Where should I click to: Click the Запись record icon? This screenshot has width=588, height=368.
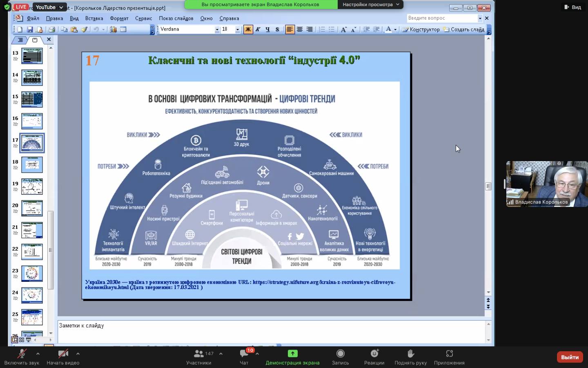click(340, 354)
